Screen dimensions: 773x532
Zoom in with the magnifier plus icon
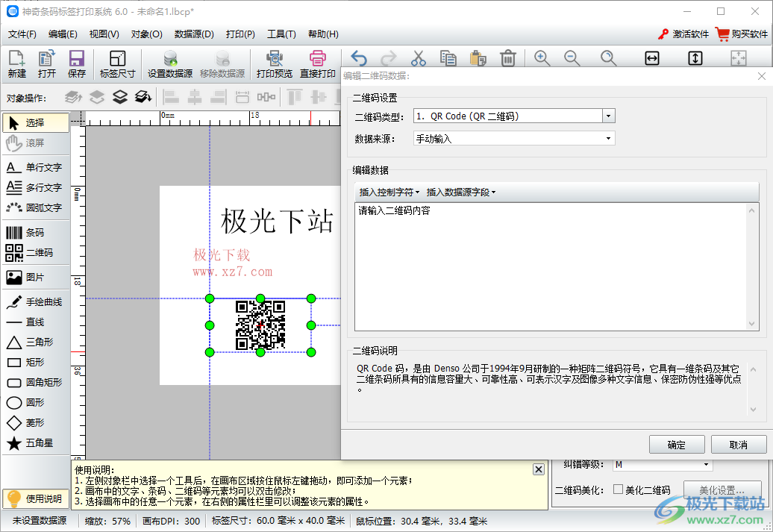(542, 58)
